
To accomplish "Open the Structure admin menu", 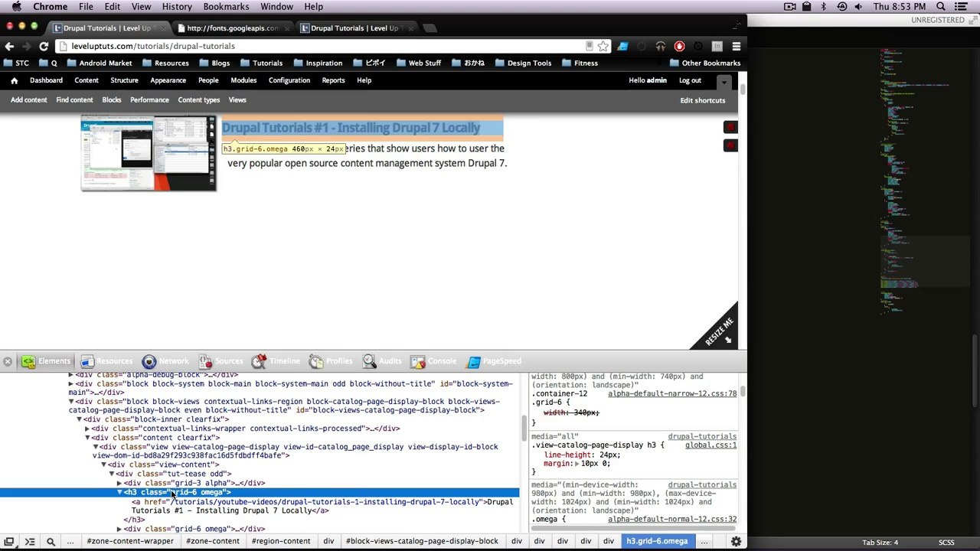I will (124, 80).
